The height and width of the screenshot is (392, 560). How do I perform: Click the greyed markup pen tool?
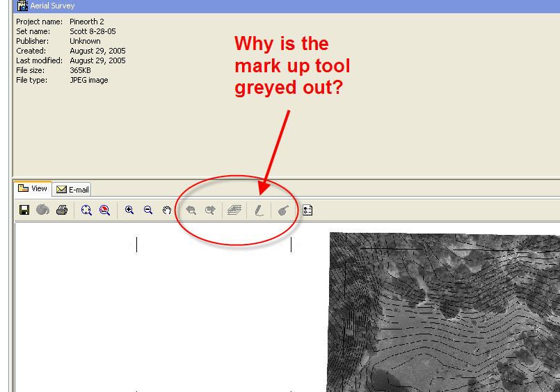(x=259, y=210)
